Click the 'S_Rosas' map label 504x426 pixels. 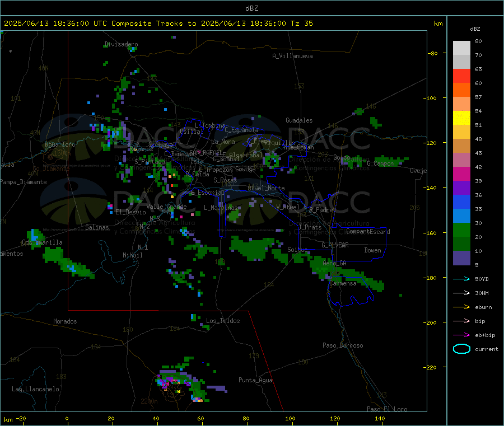(225, 180)
